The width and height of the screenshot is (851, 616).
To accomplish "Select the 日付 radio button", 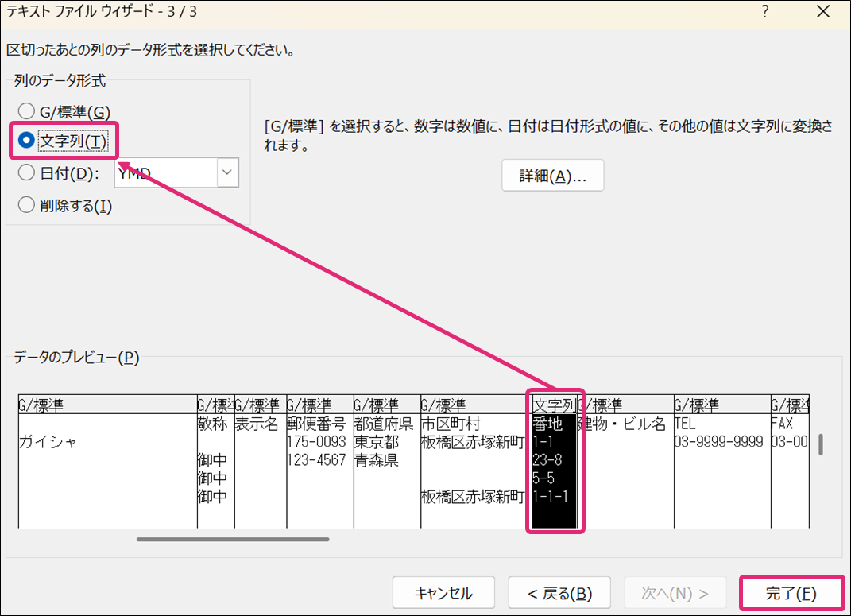I will [26, 172].
